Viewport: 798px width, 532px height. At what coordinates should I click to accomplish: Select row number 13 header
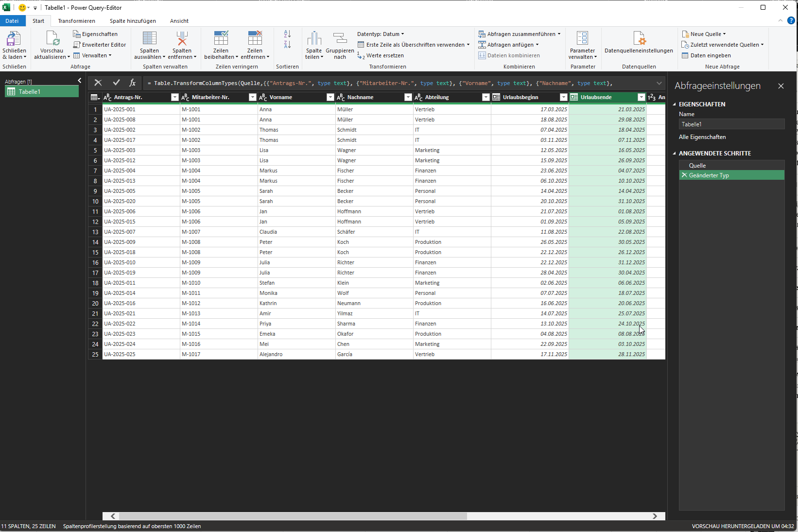coord(95,232)
